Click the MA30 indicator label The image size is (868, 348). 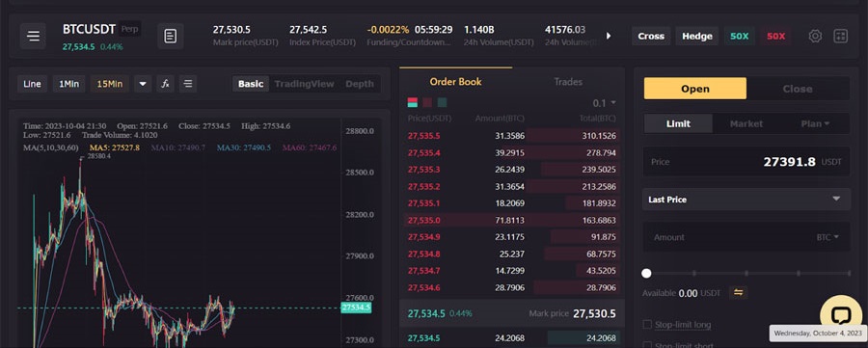point(244,147)
